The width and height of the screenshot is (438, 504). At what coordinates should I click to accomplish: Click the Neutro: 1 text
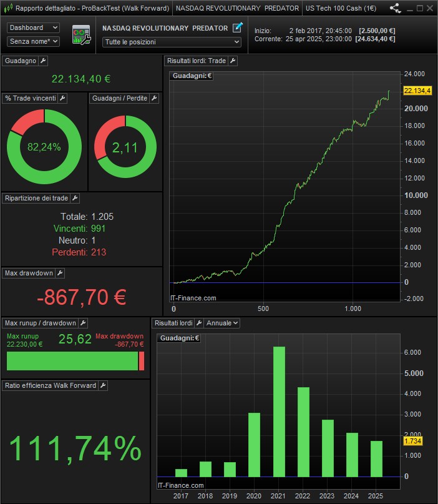pos(77,240)
